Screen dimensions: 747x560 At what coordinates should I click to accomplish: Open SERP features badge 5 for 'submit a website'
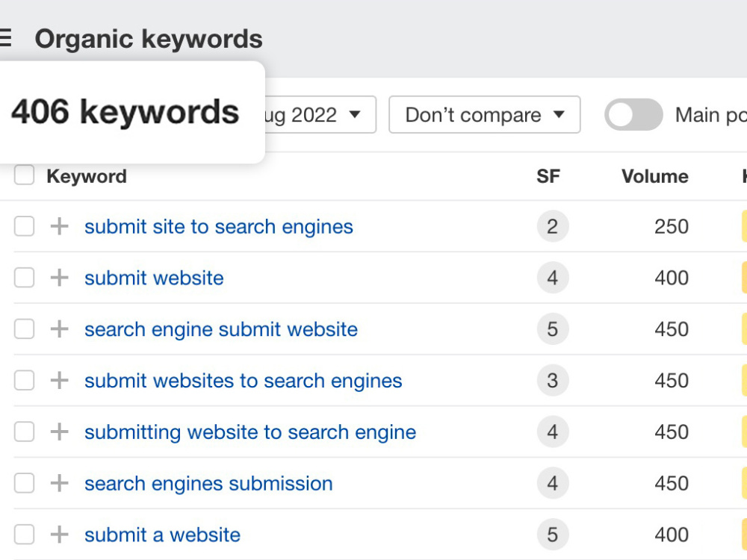(x=553, y=535)
